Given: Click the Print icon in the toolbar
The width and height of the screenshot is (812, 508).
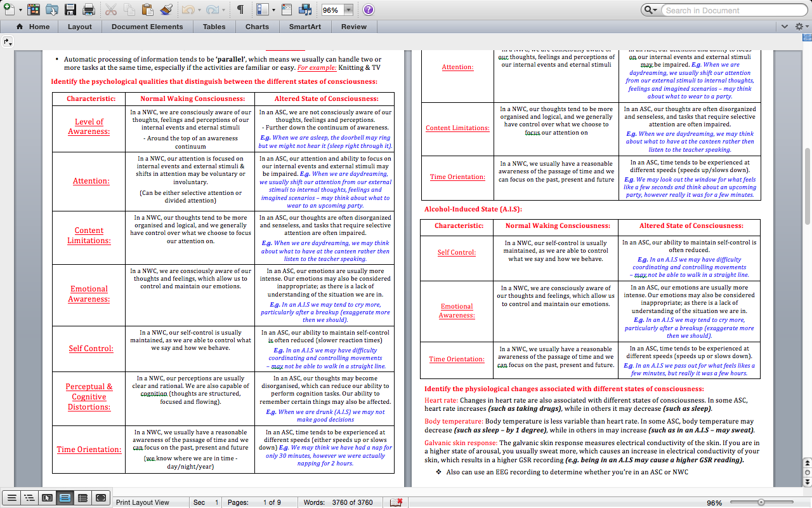Looking at the screenshot, I should tap(89, 10).
